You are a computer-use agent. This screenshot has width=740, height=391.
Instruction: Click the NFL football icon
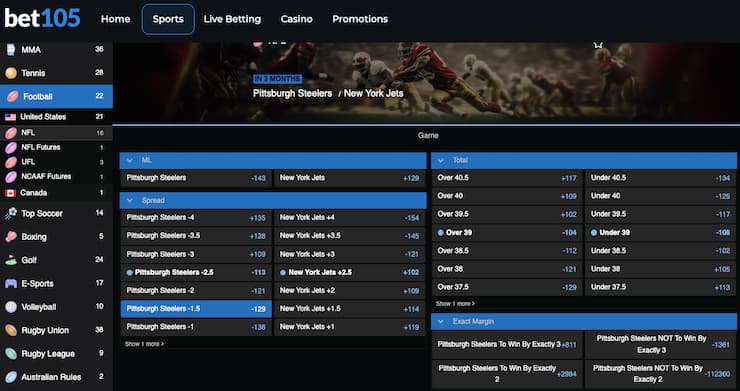tap(11, 133)
